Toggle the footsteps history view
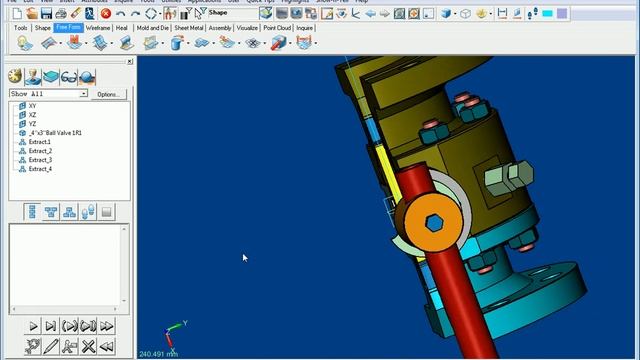Screen dimensions: 640x360 click(88, 212)
